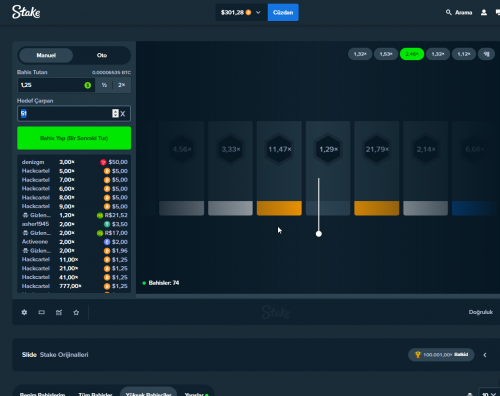Click the trophy icon in the 100.001,00× badge

[418, 355]
